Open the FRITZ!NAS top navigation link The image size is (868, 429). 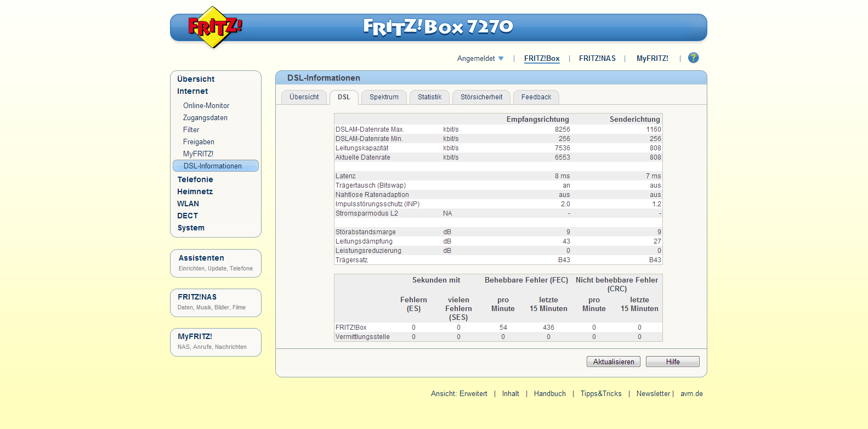coord(597,58)
